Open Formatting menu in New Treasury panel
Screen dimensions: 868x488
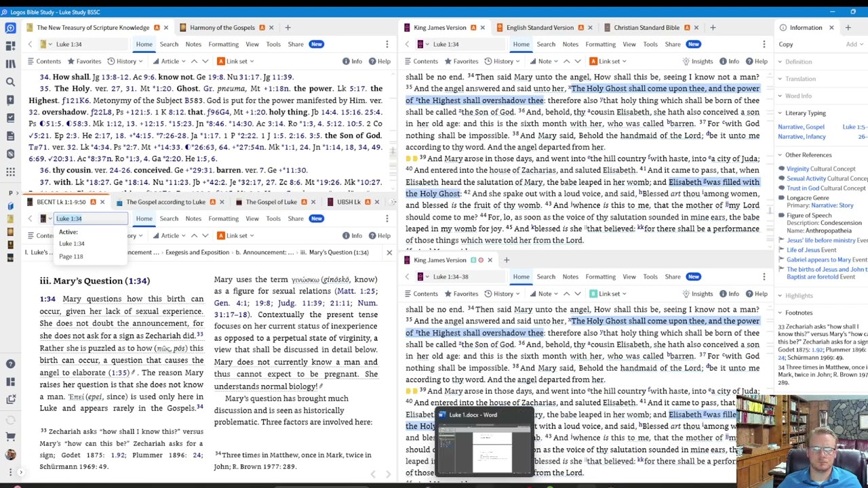click(223, 44)
